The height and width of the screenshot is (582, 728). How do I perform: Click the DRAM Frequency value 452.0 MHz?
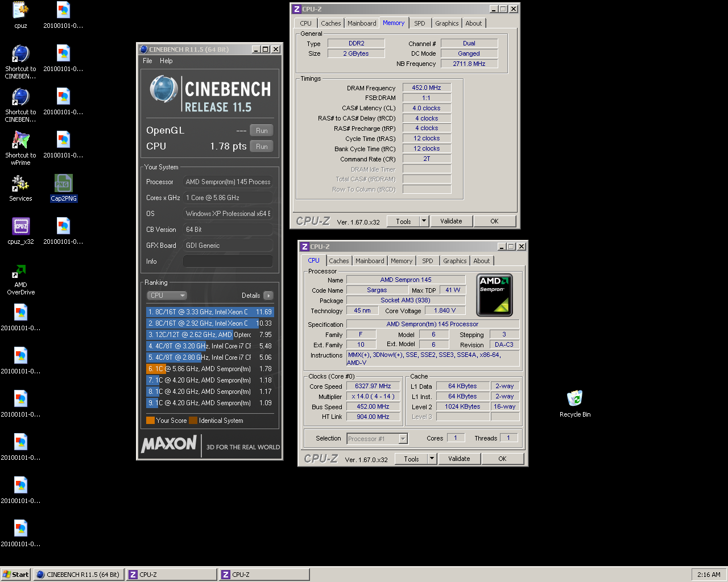coord(427,88)
